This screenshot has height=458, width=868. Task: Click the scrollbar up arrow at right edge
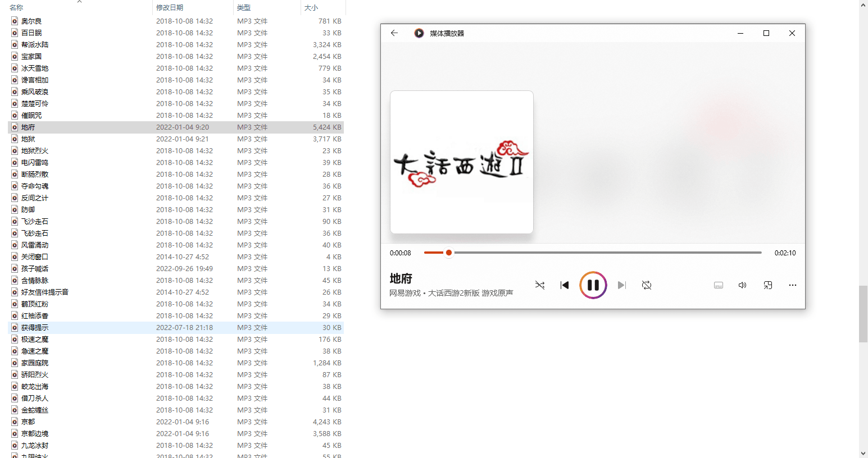[x=864, y=4]
